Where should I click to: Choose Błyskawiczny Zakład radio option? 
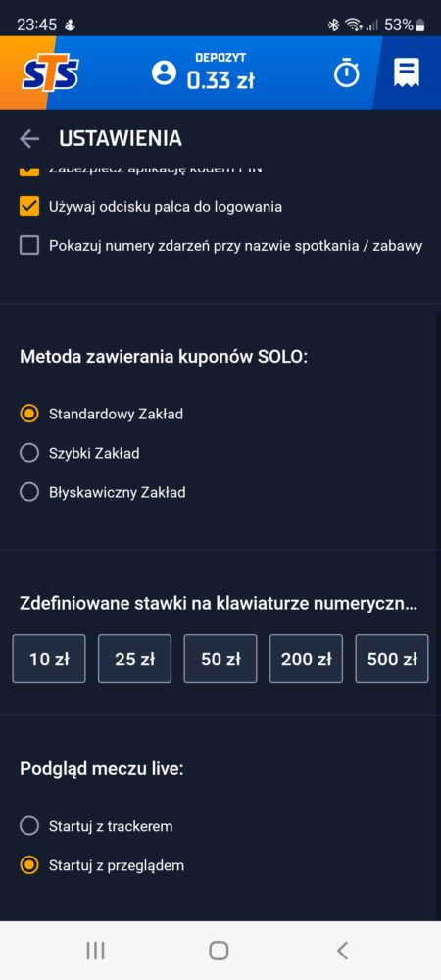(29, 493)
